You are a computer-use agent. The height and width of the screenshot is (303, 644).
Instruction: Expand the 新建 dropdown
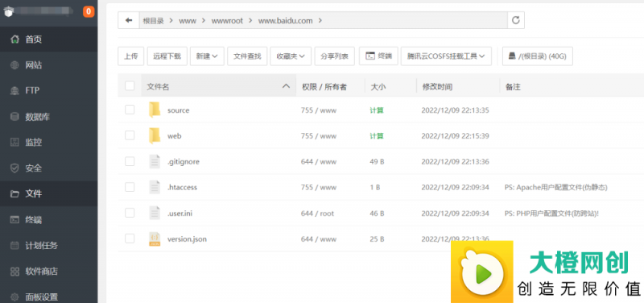pos(207,56)
